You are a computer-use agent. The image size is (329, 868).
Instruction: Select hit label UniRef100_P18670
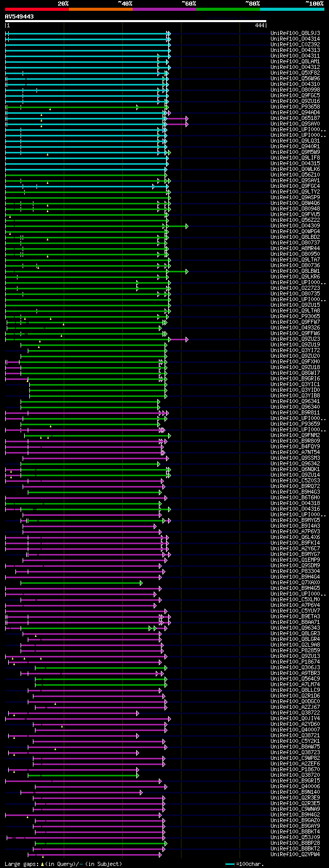point(295,770)
